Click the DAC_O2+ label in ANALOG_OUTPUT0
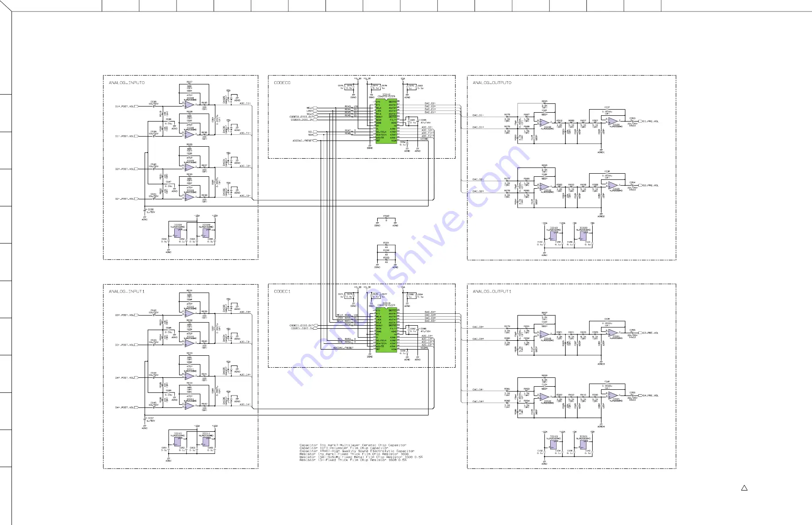 coord(478,191)
